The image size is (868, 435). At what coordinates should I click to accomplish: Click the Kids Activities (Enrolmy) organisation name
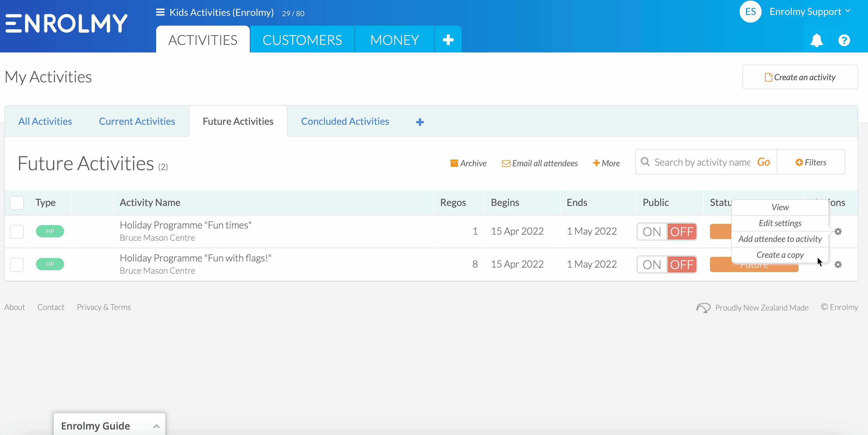[221, 13]
